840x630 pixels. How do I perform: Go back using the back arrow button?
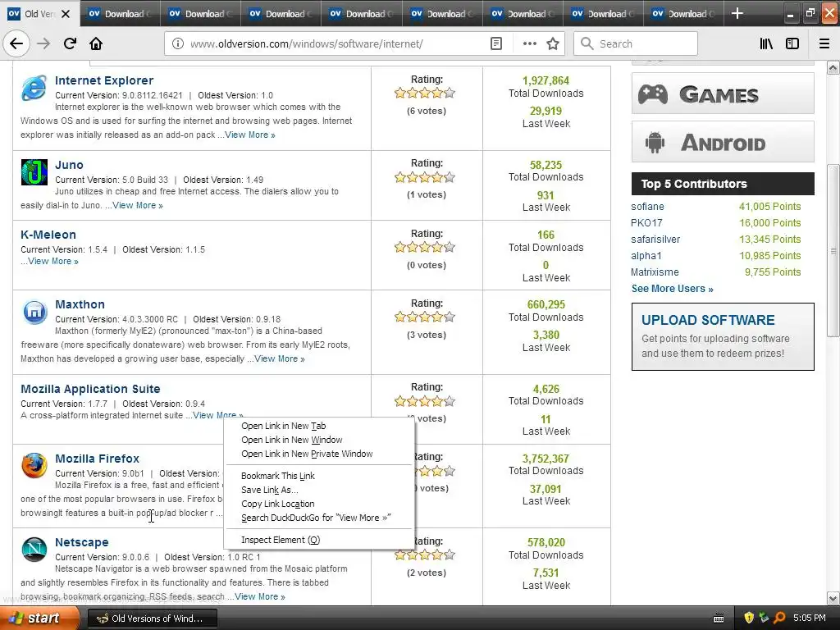(x=16, y=43)
